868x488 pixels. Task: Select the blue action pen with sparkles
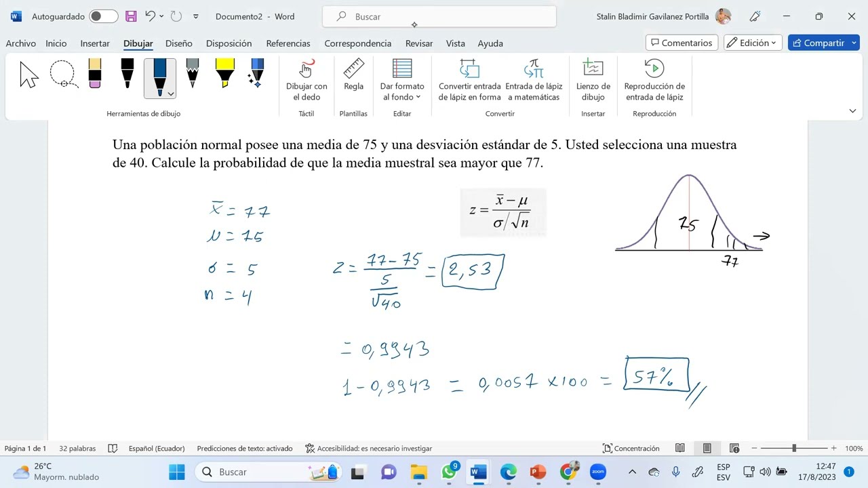click(256, 73)
